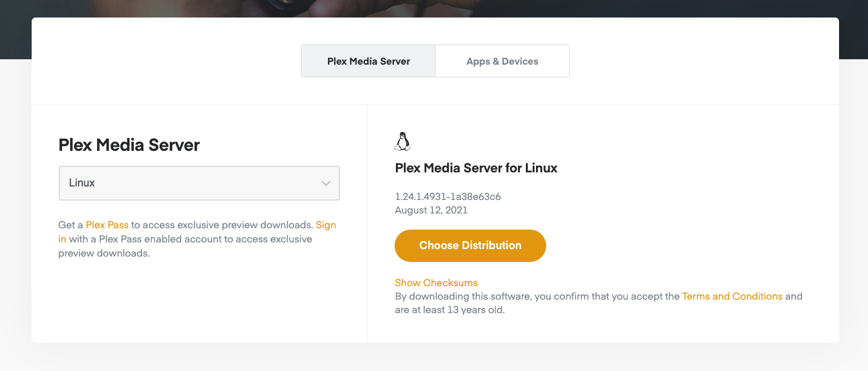Click the Sign in link
The width and height of the screenshot is (868, 371).
[x=325, y=225]
